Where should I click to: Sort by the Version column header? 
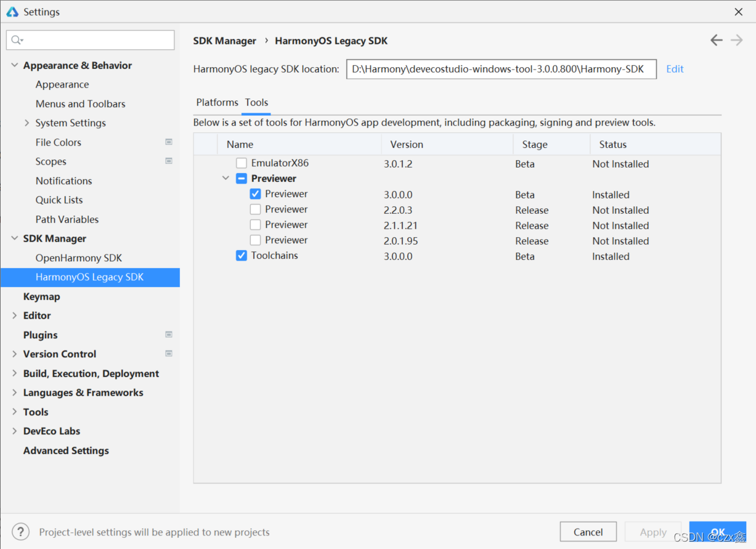click(x=447, y=144)
